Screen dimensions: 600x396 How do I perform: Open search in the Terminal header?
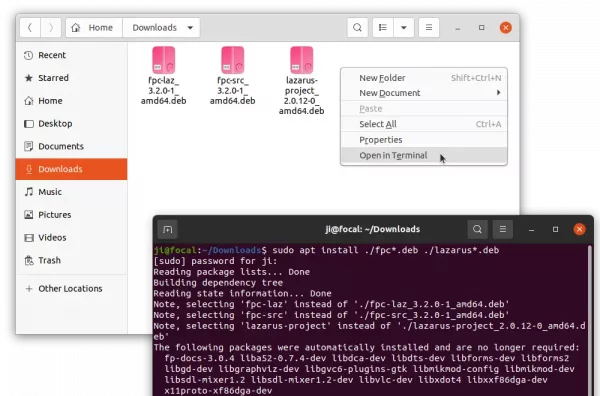(477, 229)
